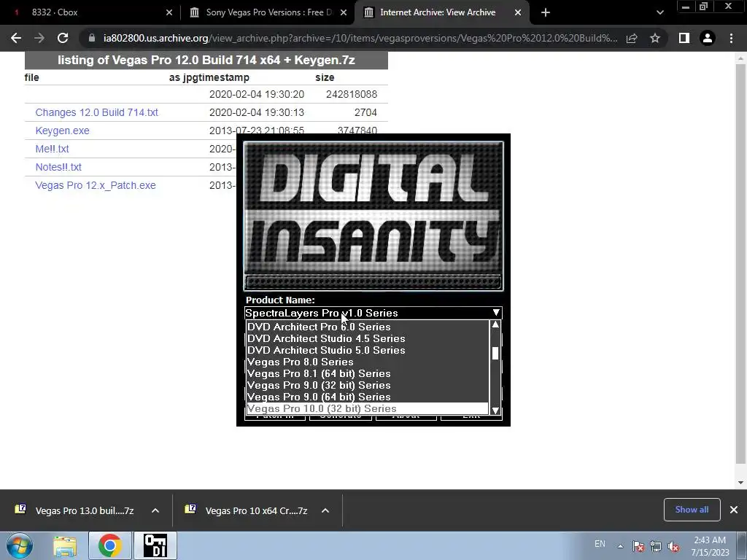Image resolution: width=747 pixels, height=560 pixels.
Task: Toggle the browser side panel icon
Action: coord(684,38)
